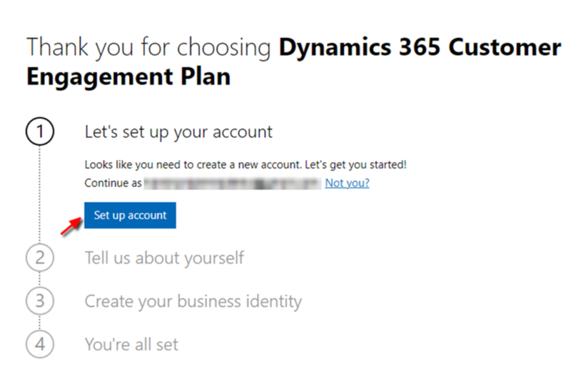Click the 'Looks like you need to create' text
588x390 pixels.
pyautogui.click(x=246, y=165)
